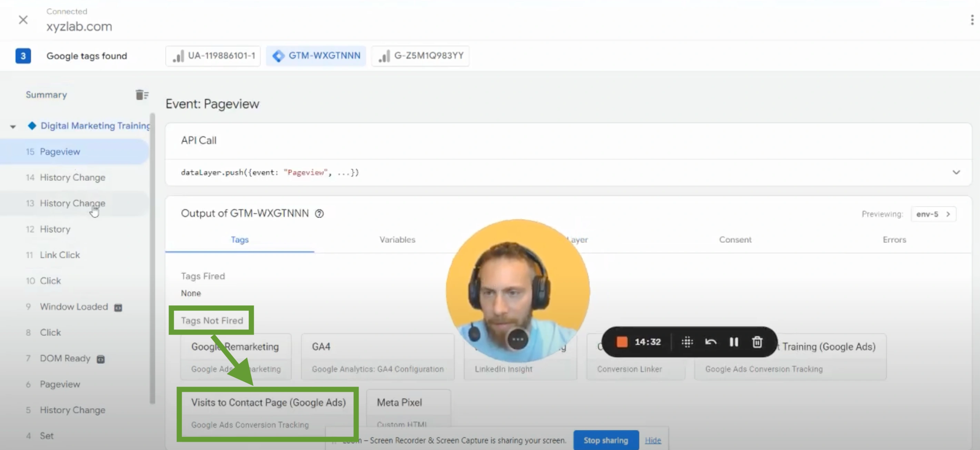Open the Meta Pixel tag card
Screen dimensions: 980x450
coord(409,409)
